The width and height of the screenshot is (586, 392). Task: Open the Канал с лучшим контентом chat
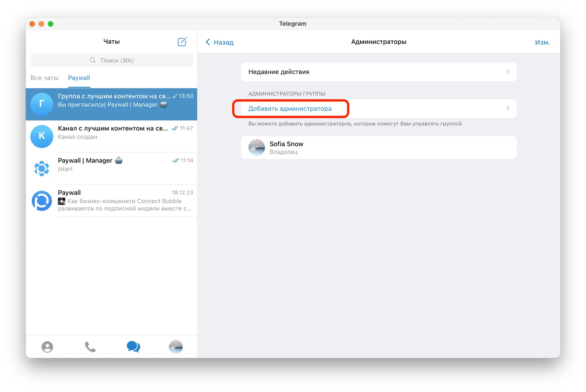[111, 136]
